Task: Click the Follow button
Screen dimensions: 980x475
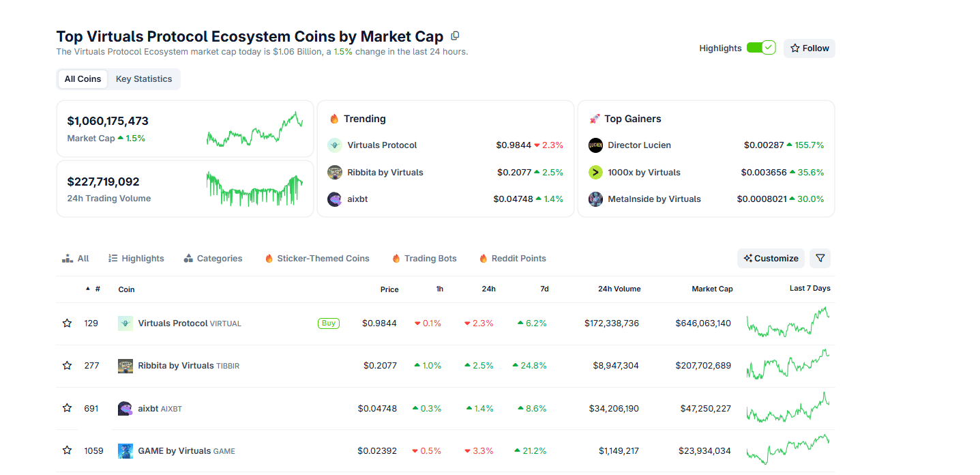Action: pyautogui.click(x=809, y=48)
